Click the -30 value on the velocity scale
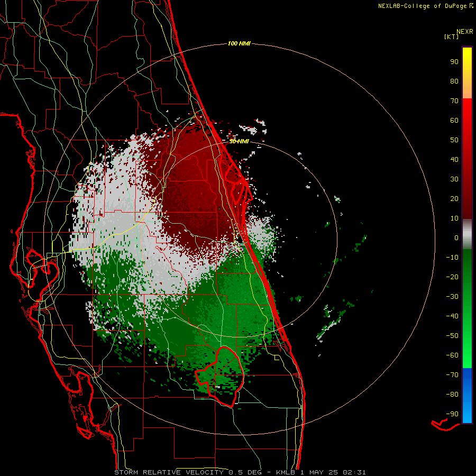 pyautogui.click(x=452, y=297)
